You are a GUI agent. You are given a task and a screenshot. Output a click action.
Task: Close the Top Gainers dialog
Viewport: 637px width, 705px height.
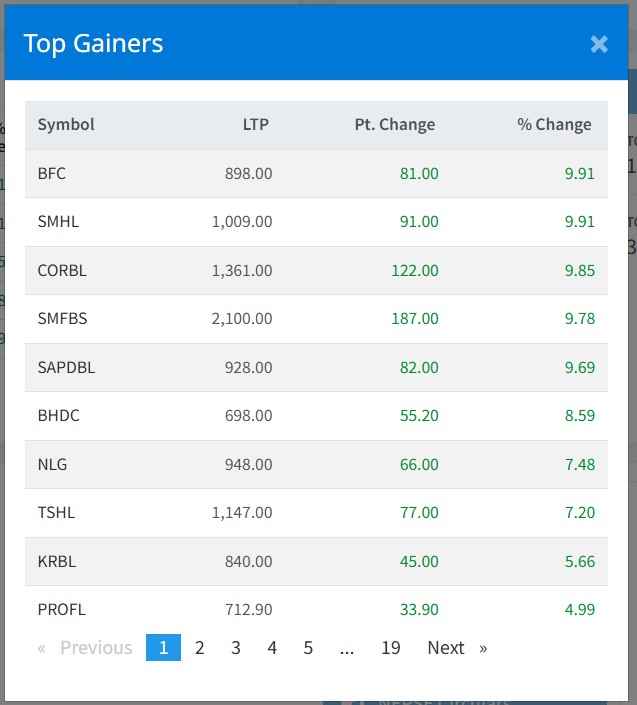pos(599,44)
